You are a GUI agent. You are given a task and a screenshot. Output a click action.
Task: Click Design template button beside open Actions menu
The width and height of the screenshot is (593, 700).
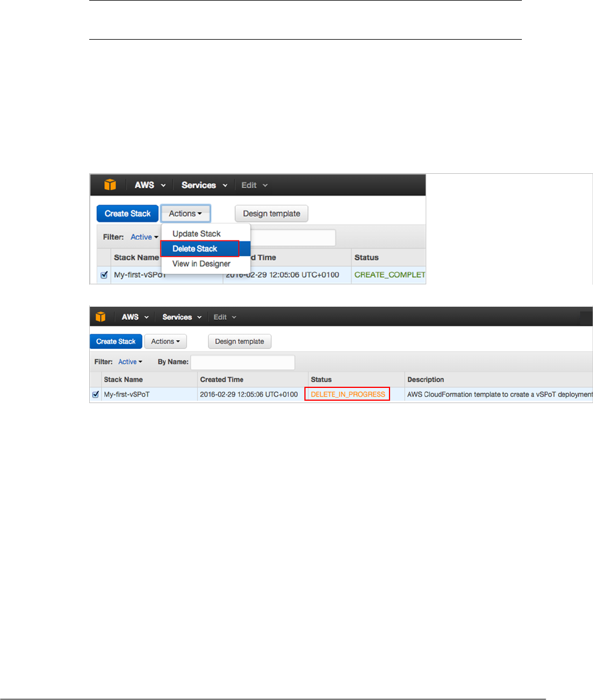pos(272,213)
